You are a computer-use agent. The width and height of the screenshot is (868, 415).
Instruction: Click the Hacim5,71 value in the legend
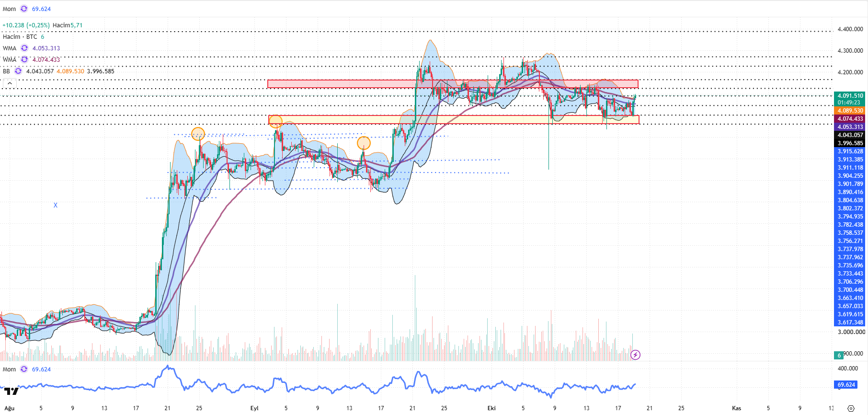click(68, 25)
